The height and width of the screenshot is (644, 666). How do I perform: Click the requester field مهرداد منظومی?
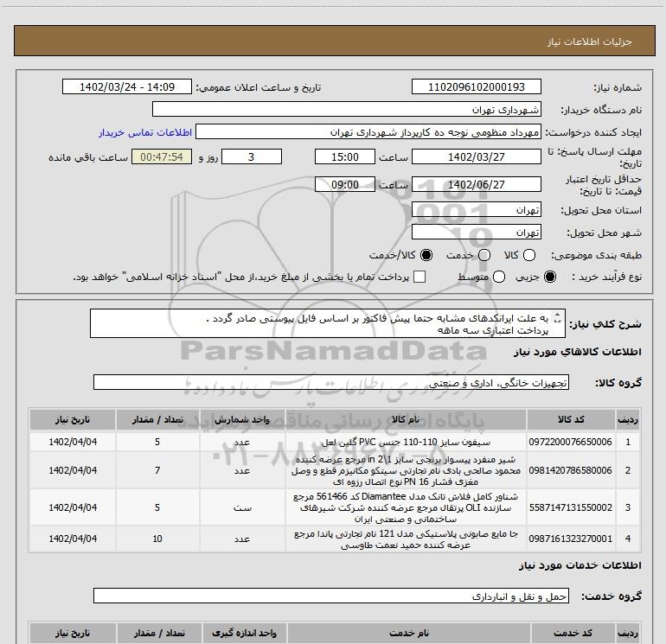click(x=368, y=132)
